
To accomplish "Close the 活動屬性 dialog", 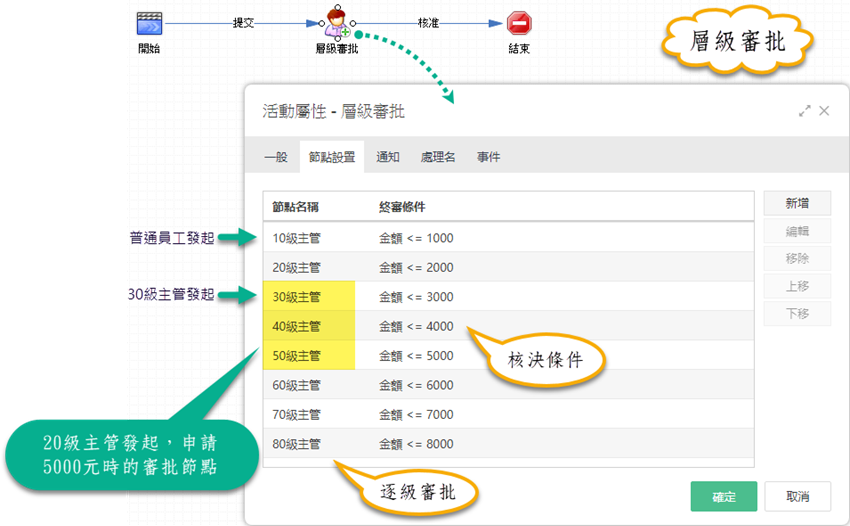I will (x=824, y=111).
